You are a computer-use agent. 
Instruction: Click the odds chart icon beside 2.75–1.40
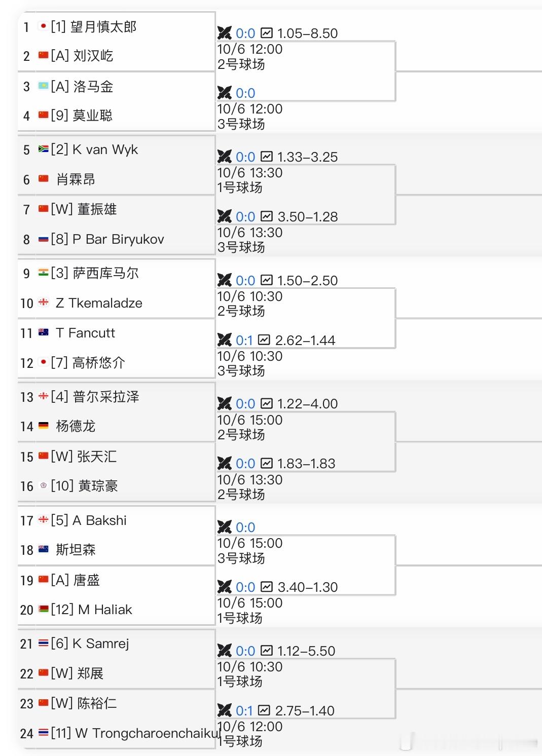(x=264, y=710)
